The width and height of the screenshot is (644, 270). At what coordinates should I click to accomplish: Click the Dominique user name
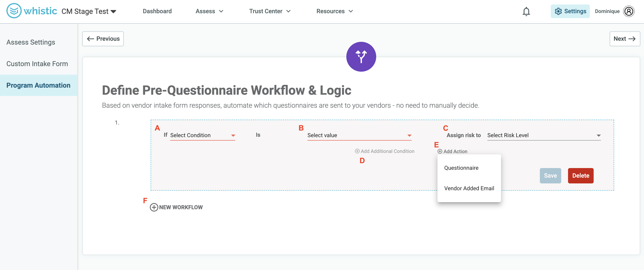click(607, 11)
